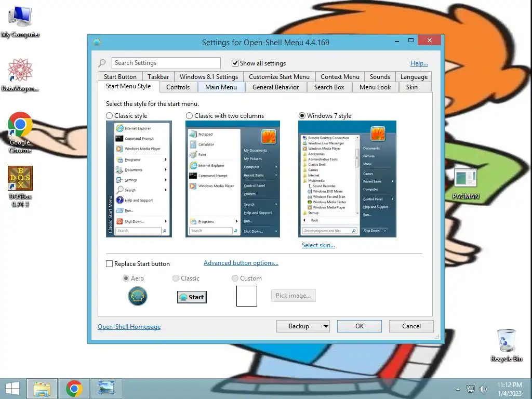Maximize the Open-Shell settings window
The height and width of the screenshot is (399, 532).
coord(411,41)
